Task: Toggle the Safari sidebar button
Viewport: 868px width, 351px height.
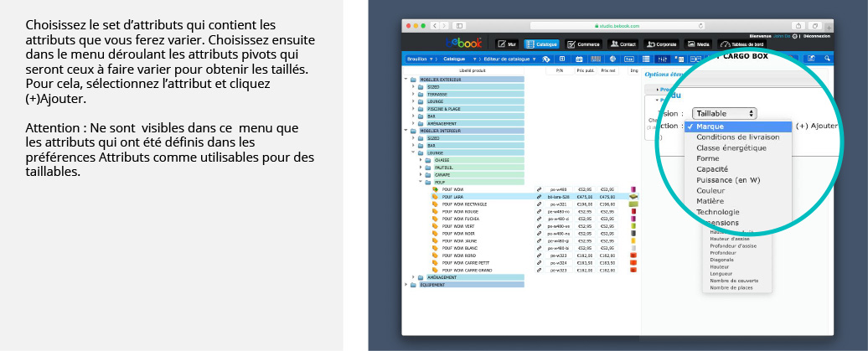Action: pos(459,25)
